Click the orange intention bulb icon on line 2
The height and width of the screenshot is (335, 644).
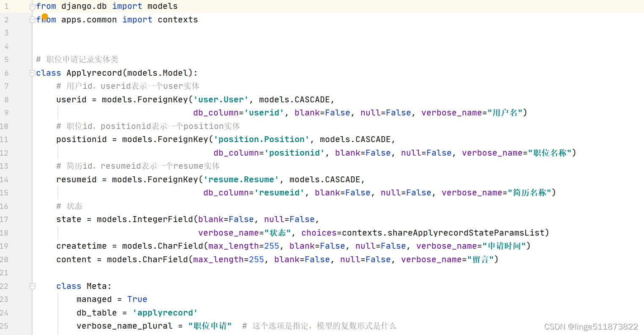tap(45, 17)
